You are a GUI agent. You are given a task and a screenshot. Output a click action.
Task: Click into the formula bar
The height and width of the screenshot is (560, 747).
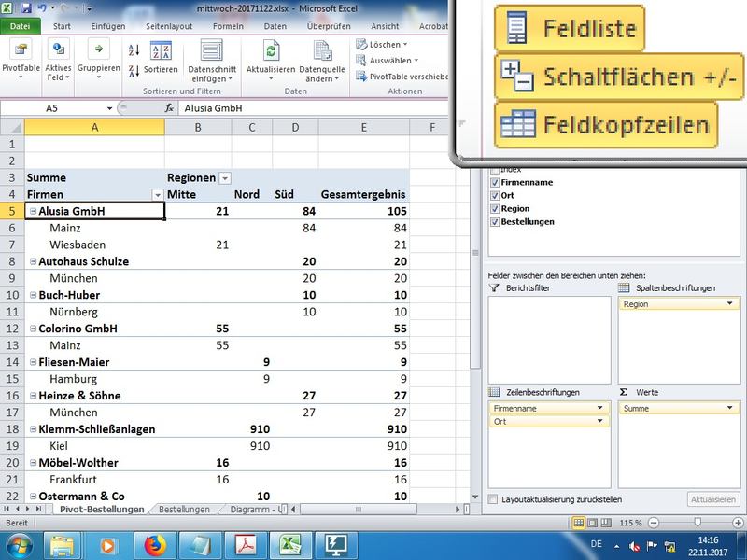point(315,108)
